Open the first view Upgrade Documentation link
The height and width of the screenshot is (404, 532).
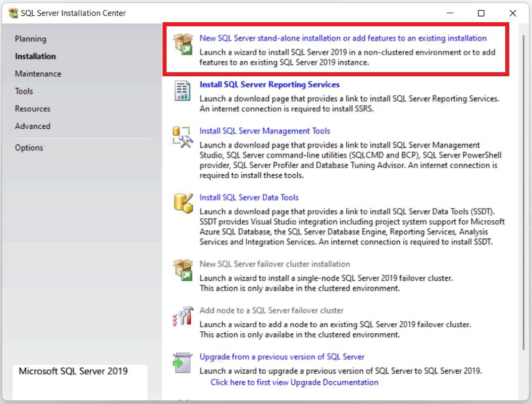(x=294, y=382)
